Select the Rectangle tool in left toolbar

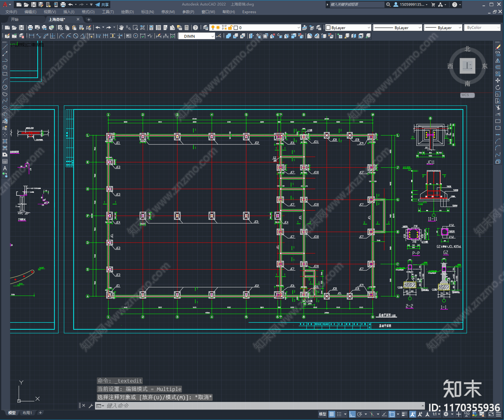click(5, 74)
